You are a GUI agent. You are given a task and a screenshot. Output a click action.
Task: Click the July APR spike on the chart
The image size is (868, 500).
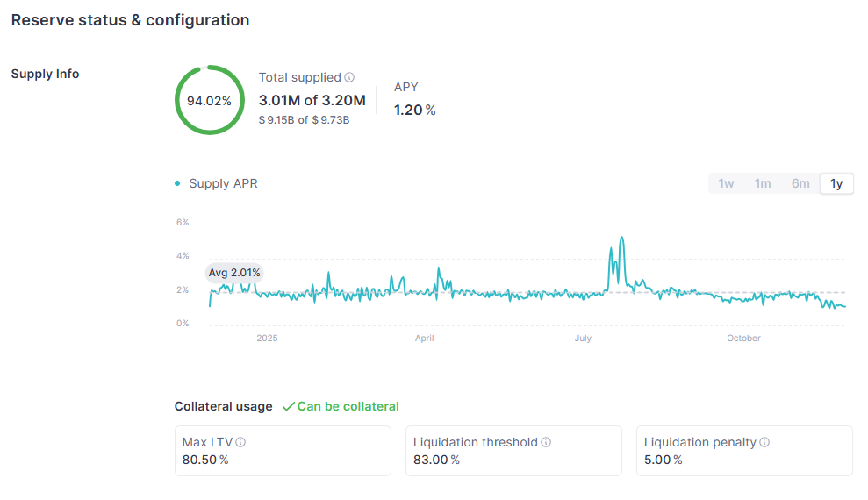point(621,239)
